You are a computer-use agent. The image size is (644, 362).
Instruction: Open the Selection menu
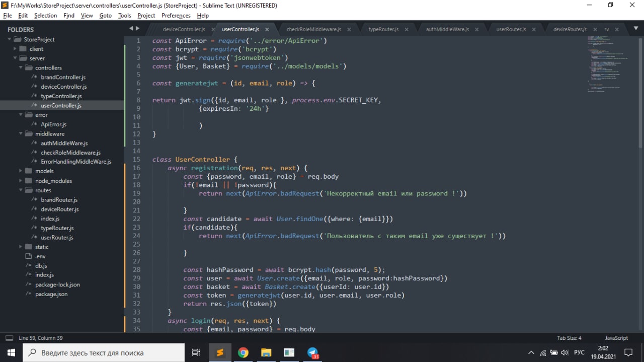click(x=46, y=16)
